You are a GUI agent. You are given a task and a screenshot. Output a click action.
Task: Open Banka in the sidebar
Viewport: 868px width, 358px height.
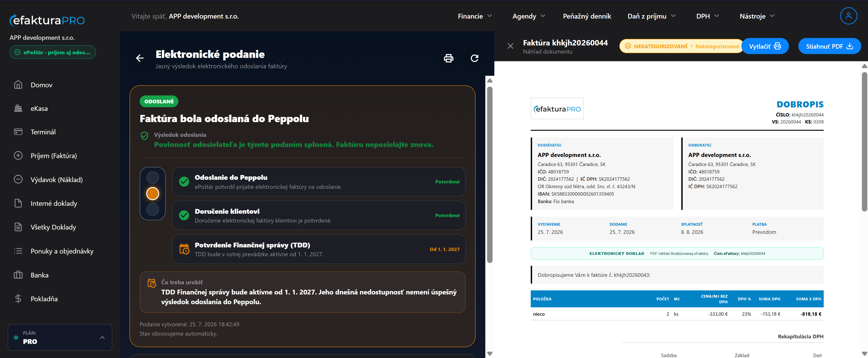point(39,275)
